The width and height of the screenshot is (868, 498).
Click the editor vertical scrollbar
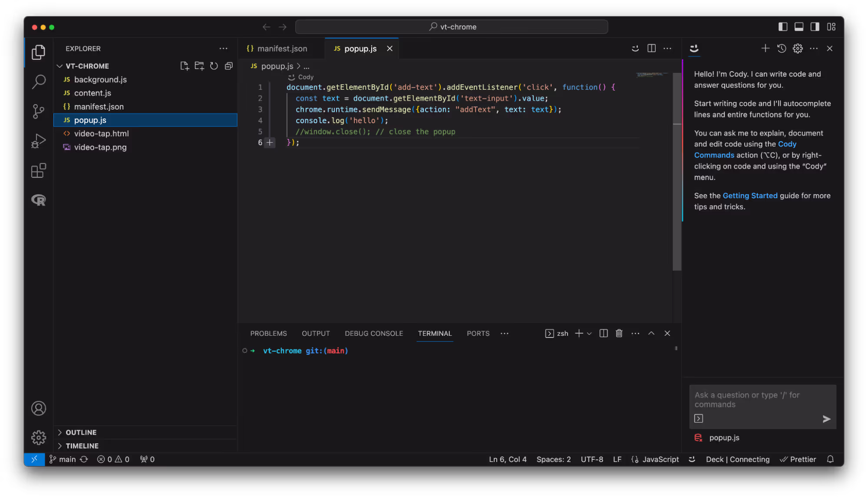pyautogui.click(x=677, y=171)
